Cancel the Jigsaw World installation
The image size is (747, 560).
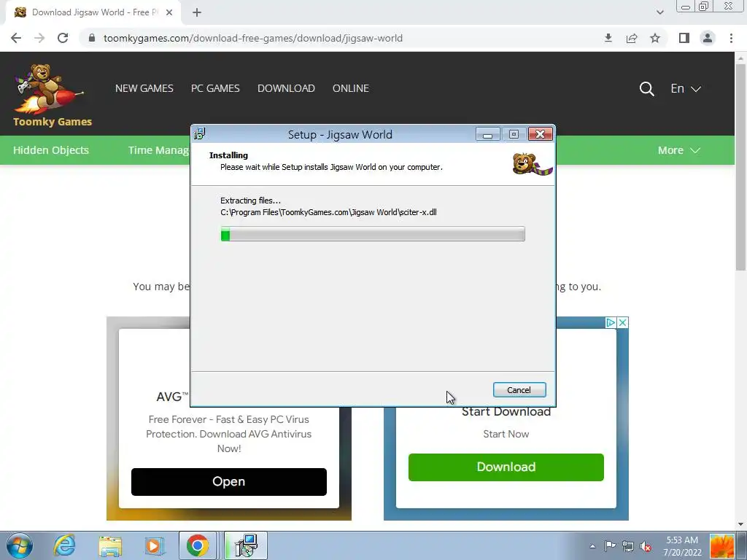tap(519, 390)
